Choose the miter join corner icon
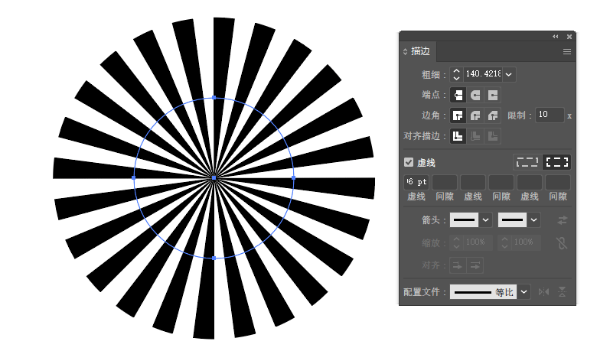The width and height of the screenshot is (610, 364). click(x=458, y=115)
